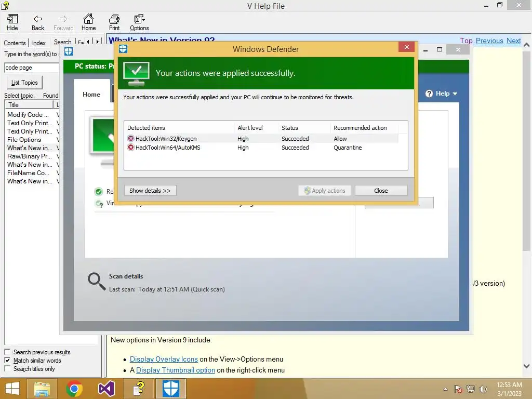Open the Home page in help viewer

pyautogui.click(x=88, y=22)
